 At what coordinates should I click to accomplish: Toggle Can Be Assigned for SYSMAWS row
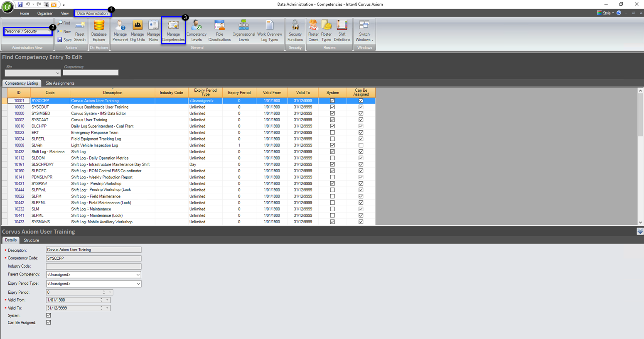(361, 222)
